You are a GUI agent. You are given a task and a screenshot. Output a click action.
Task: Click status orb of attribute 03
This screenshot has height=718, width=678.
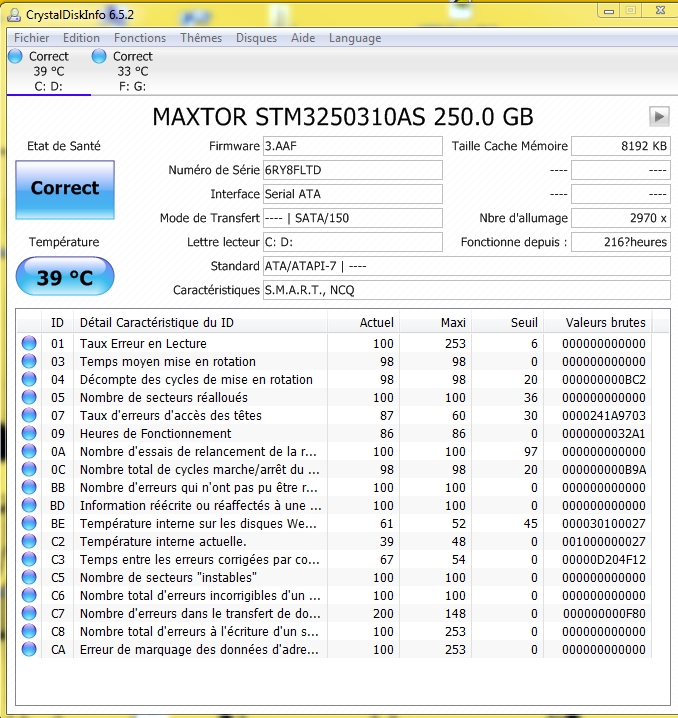[29, 361]
